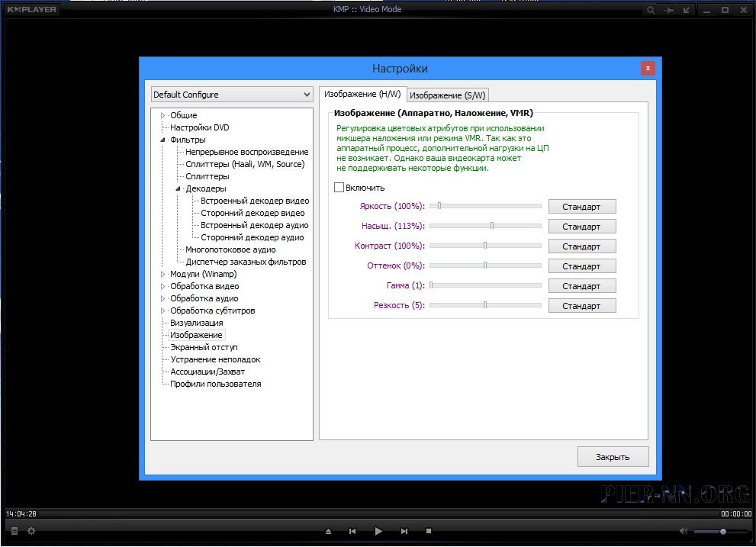Expand the Общие tree node
Screen dimensions: 756x547
[x=163, y=115]
